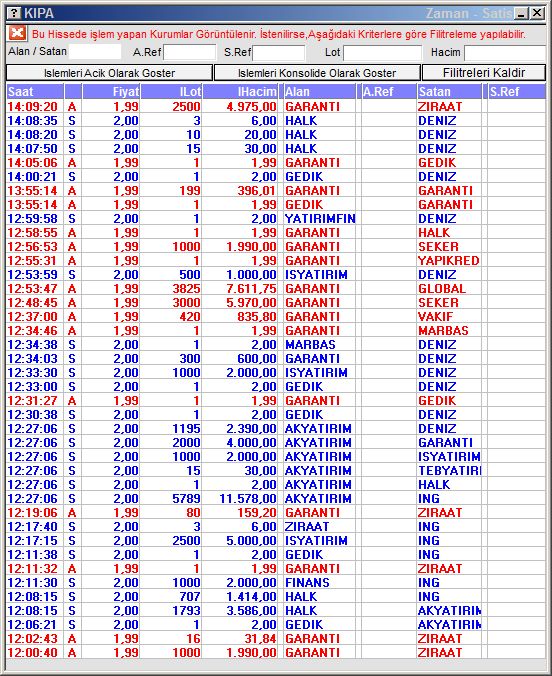Click the YAPIKRED seller cell
Image resolution: width=552 pixels, height=676 pixels.
pos(448,261)
